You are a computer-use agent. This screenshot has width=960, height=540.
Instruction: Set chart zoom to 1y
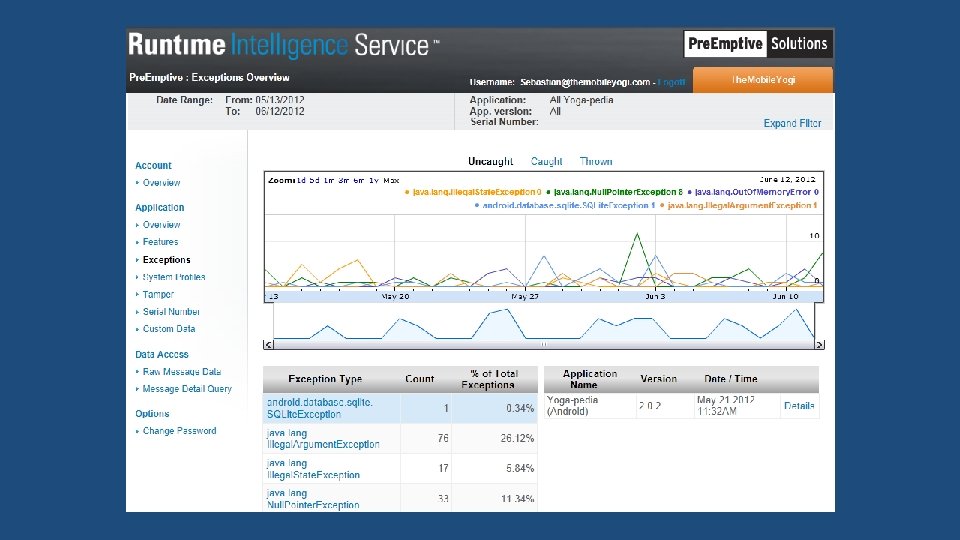(373, 181)
